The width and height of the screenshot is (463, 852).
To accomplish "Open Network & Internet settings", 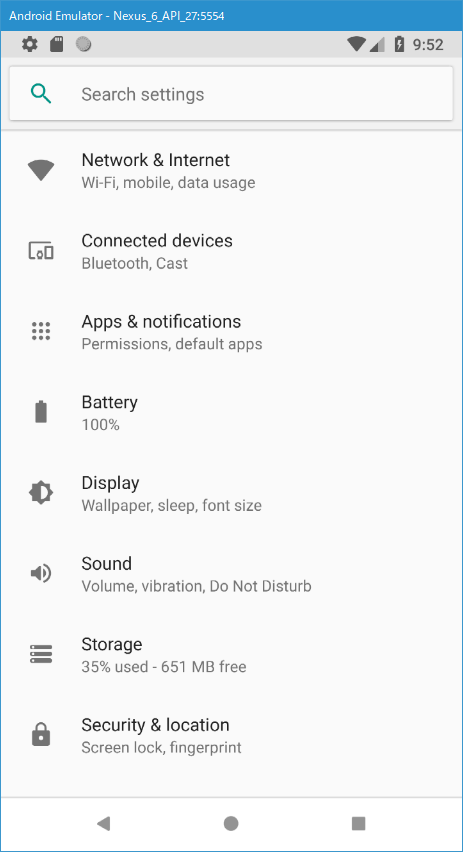I will pos(232,171).
